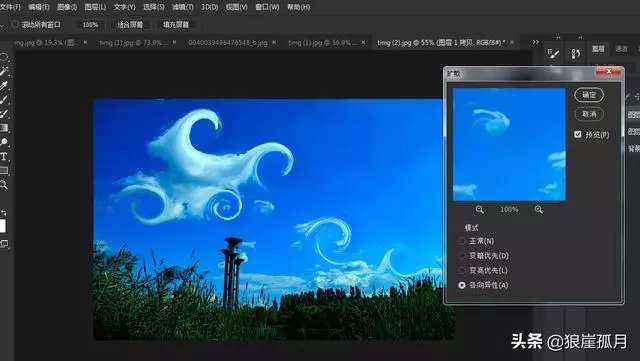Select the Brush tool
Image resolution: width=640 pixels, height=361 pixels.
click(4, 100)
